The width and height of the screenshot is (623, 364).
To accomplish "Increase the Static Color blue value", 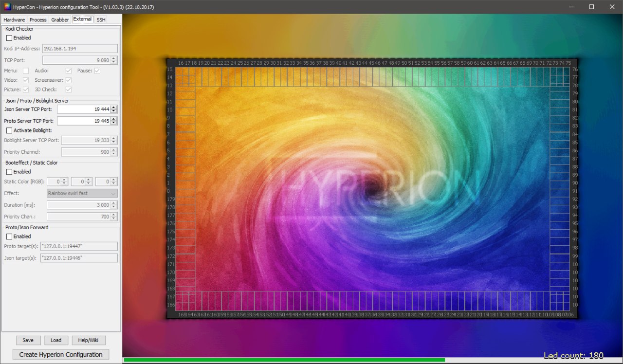I will coord(114,180).
